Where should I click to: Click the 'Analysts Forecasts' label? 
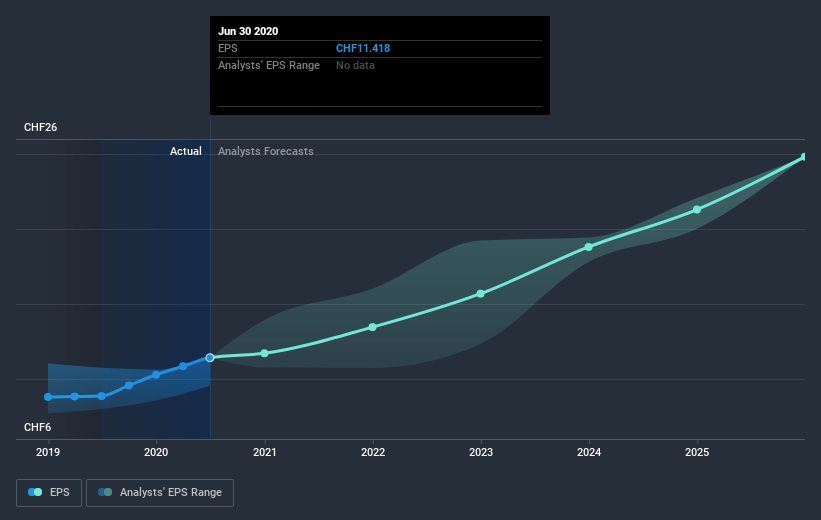265,151
